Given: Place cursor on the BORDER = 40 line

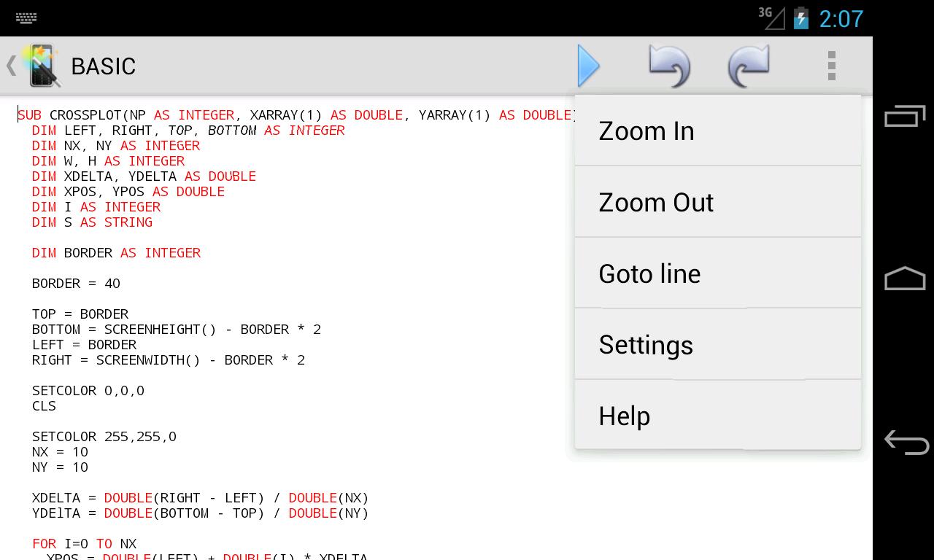Looking at the screenshot, I should pyautogui.click(x=76, y=284).
